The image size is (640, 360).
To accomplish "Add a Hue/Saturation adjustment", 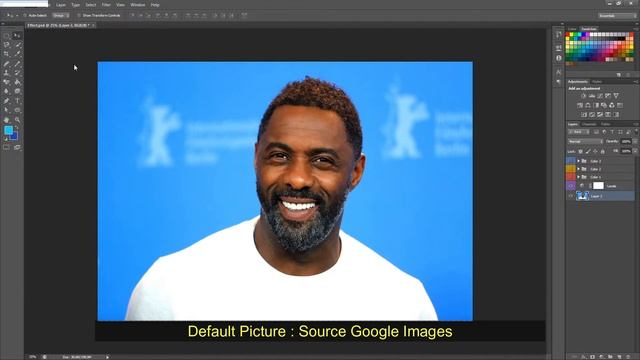I will [580, 105].
